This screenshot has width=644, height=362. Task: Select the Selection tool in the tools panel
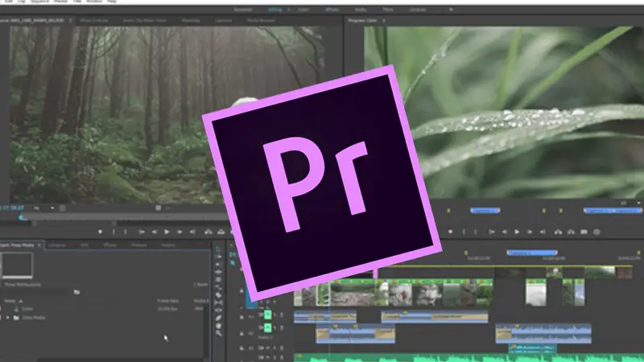click(218, 249)
